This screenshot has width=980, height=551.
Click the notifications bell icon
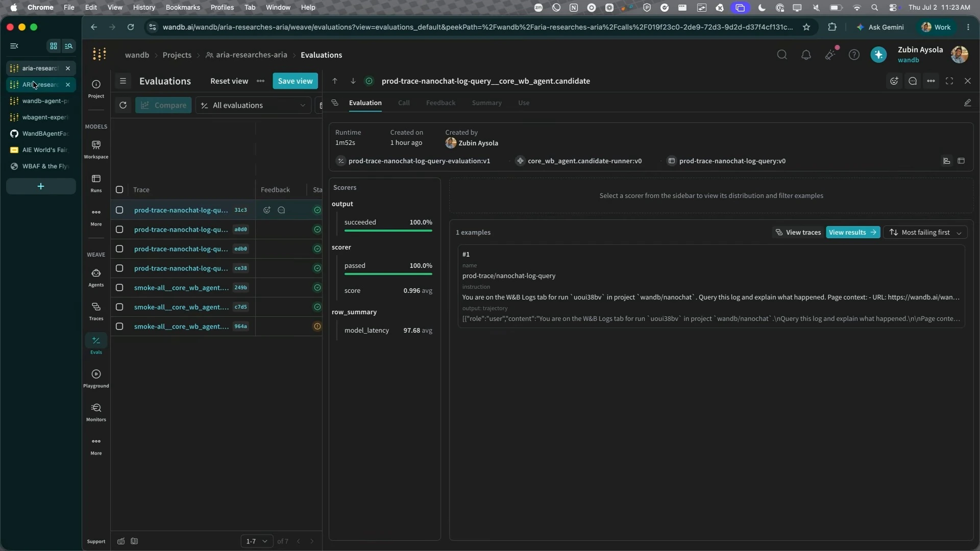806,55
